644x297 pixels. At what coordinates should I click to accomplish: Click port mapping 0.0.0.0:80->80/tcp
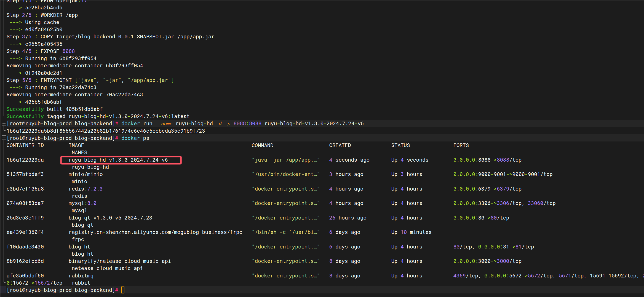point(481,218)
